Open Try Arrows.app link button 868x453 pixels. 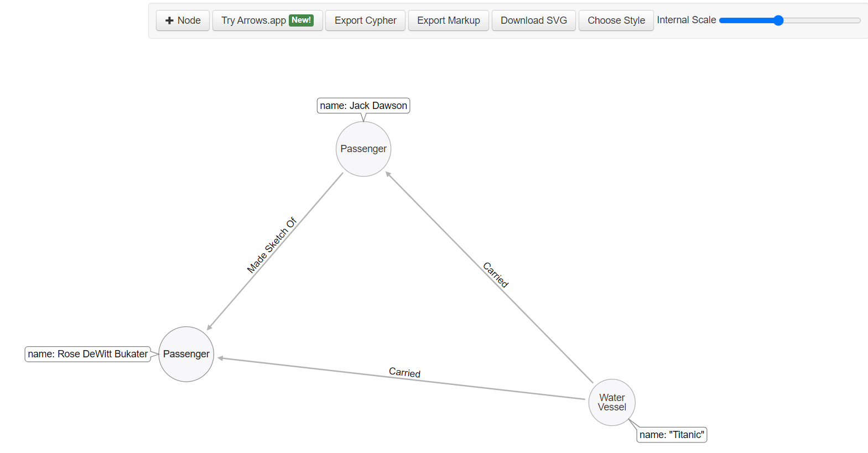tap(267, 20)
